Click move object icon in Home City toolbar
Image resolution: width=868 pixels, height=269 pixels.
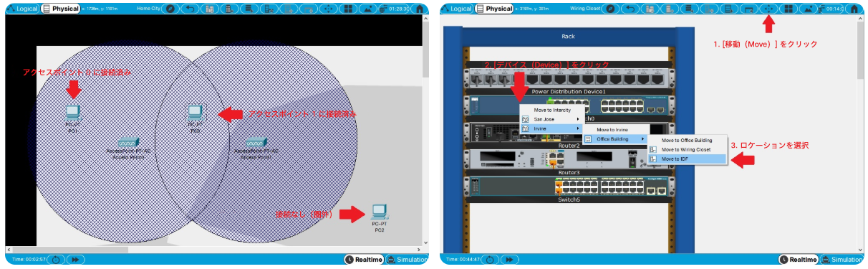(x=329, y=9)
